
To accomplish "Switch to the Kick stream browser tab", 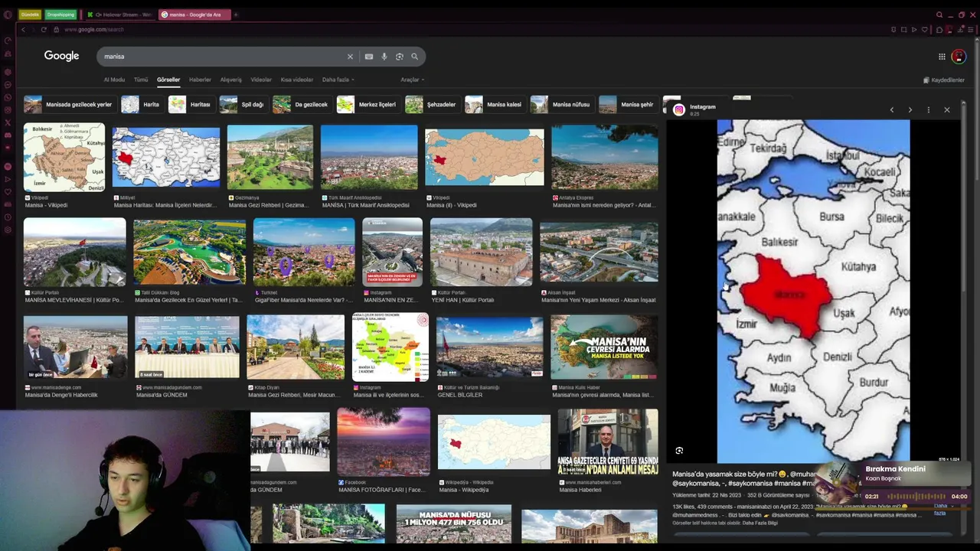I will pyautogui.click(x=119, y=15).
